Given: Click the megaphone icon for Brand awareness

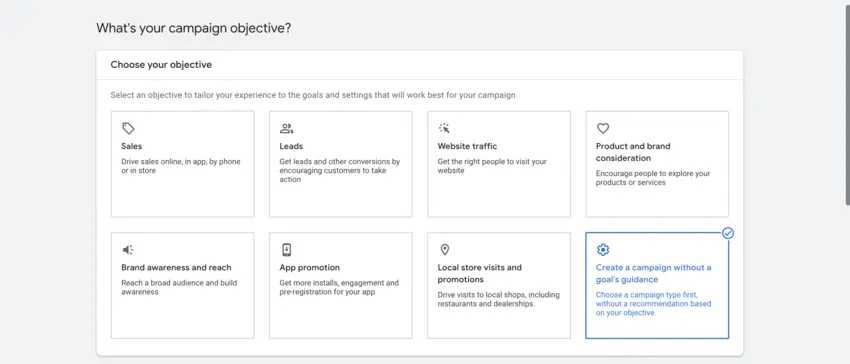Looking at the screenshot, I should point(127,250).
